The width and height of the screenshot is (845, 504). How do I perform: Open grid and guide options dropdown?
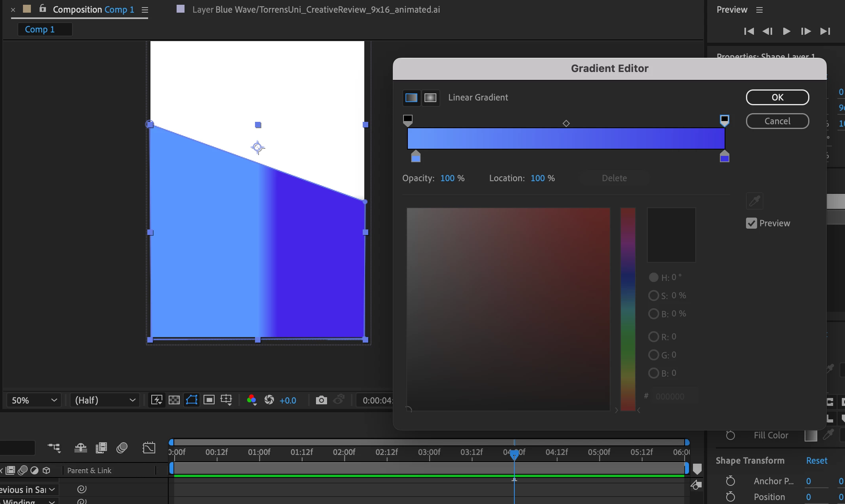226,400
